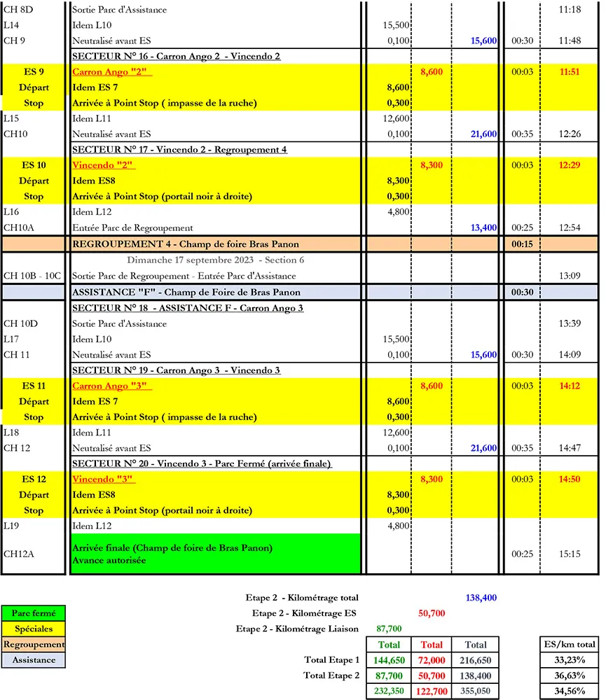The height and width of the screenshot is (700, 606).
Task: Open the Vincendo "2" stage link
Action: tap(103, 165)
